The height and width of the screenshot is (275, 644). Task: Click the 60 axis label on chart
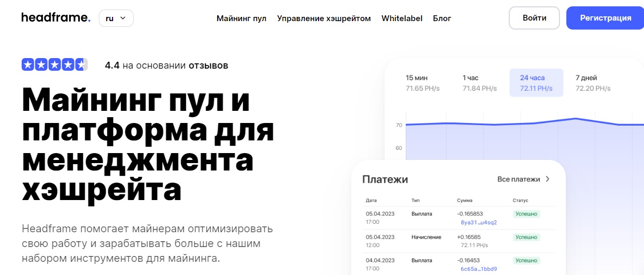[399, 148]
